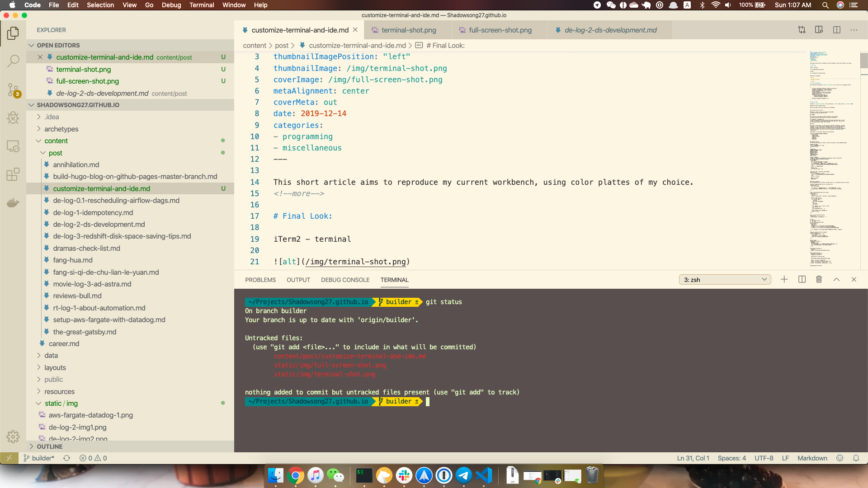Click the builder* branch in status bar
The width and height of the screenshot is (868, 488).
39,458
